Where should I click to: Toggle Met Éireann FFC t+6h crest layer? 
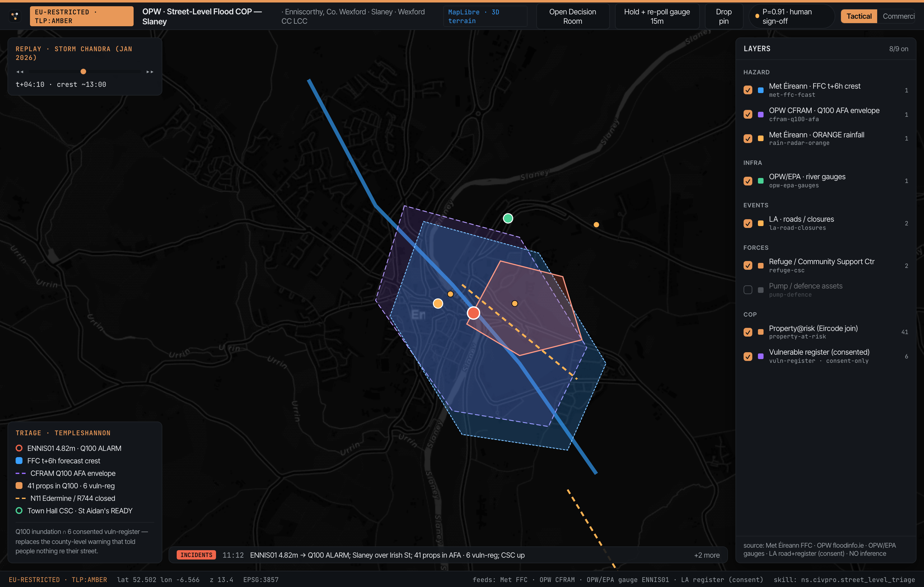pyautogui.click(x=748, y=90)
